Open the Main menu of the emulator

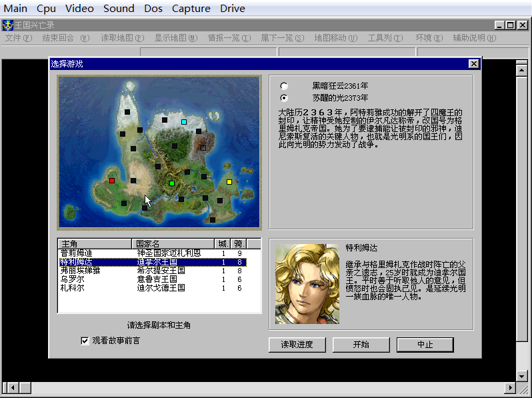coord(15,8)
